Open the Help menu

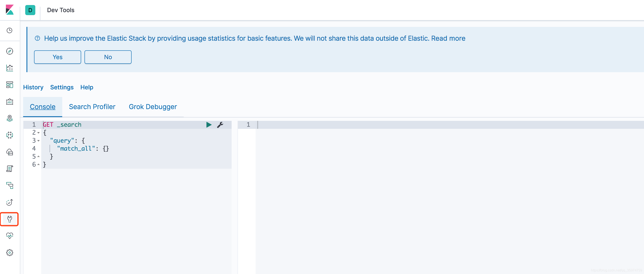[87, 87]
